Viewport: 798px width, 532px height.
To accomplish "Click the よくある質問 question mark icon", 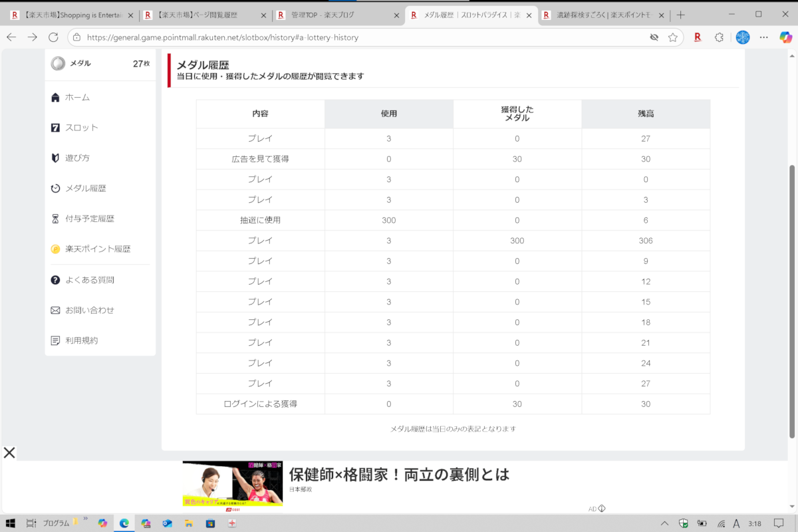I will tap(56, 280).
